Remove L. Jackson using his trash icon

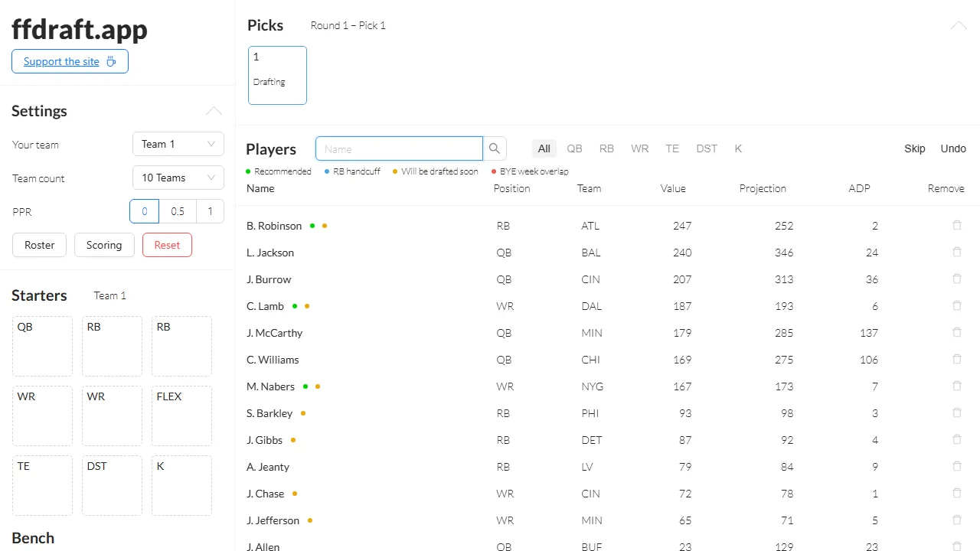tap(956, 252)
